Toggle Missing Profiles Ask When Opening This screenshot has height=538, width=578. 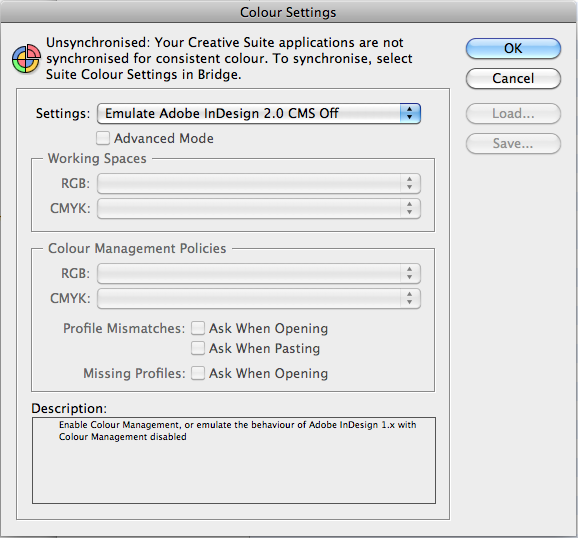tap(198, 373)
